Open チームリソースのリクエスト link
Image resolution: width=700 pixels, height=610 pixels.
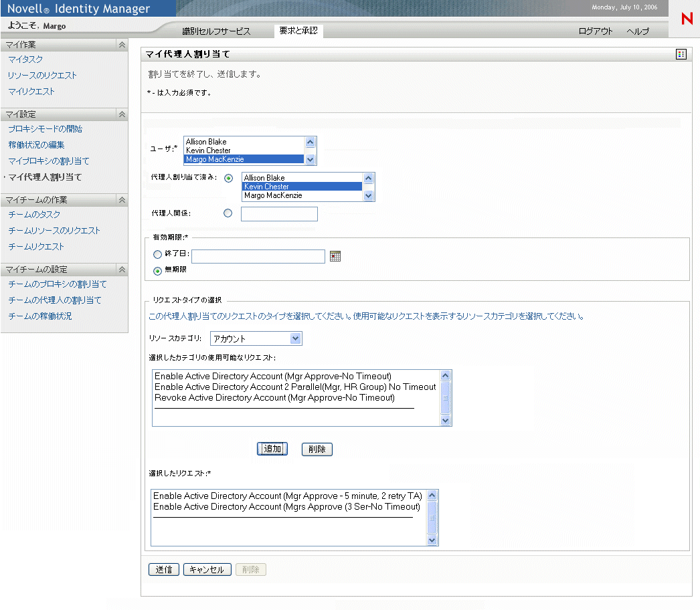(54, 231)
